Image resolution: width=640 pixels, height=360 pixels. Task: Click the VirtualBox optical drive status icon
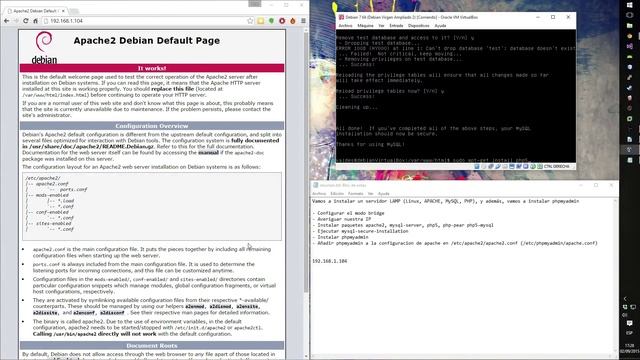click(484, 167)
